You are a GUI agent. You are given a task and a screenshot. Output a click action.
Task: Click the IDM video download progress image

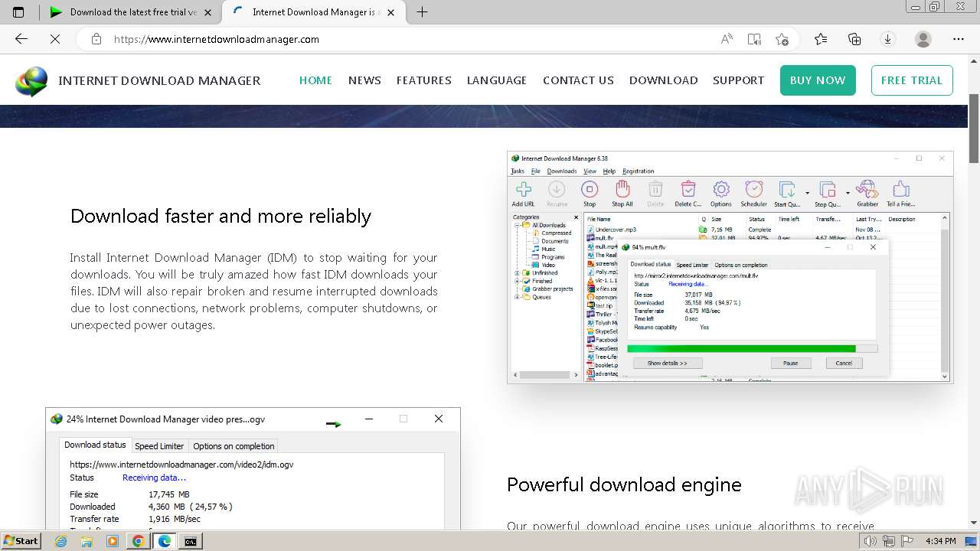click(253, 468)
